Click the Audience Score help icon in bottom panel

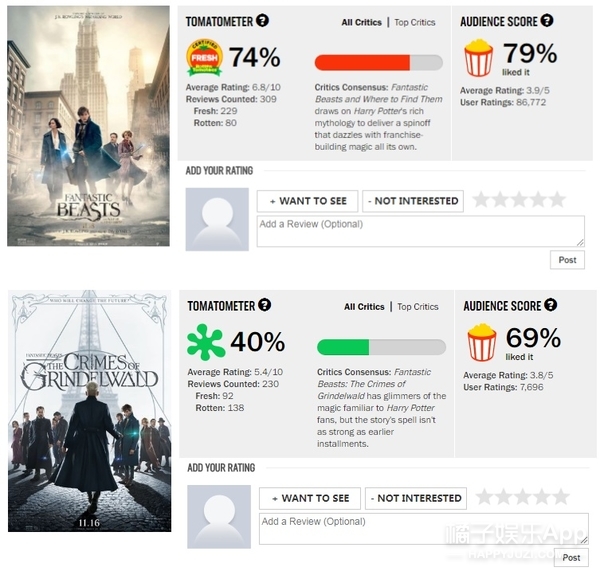(x=550, y=305)
